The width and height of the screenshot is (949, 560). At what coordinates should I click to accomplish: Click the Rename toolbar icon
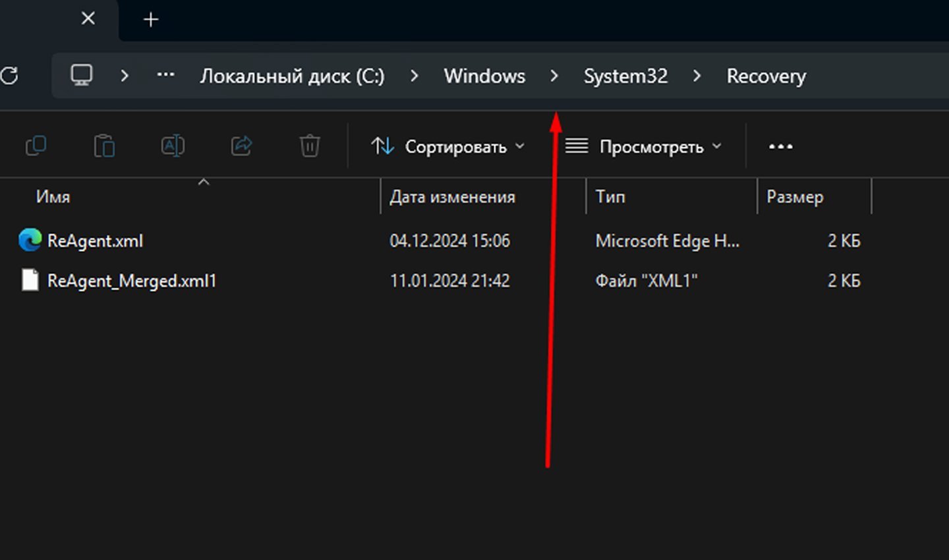[x=173, y=146]
